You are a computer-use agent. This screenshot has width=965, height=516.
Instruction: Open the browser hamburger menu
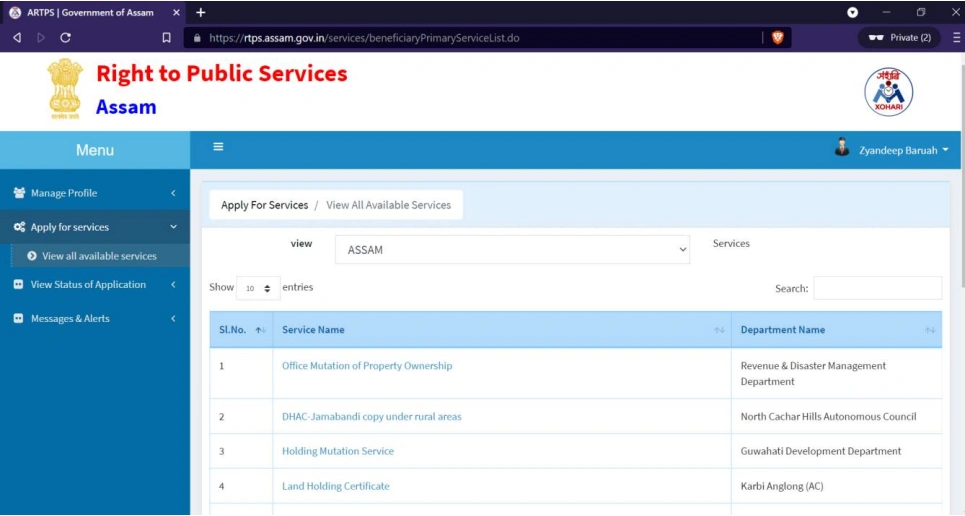956,38
